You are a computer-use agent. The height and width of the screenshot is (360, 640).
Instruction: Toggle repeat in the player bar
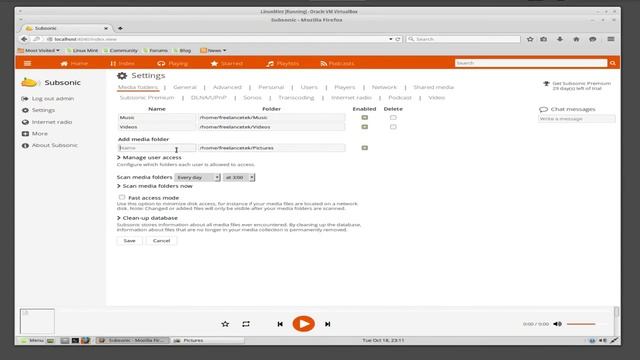point(246,324)
